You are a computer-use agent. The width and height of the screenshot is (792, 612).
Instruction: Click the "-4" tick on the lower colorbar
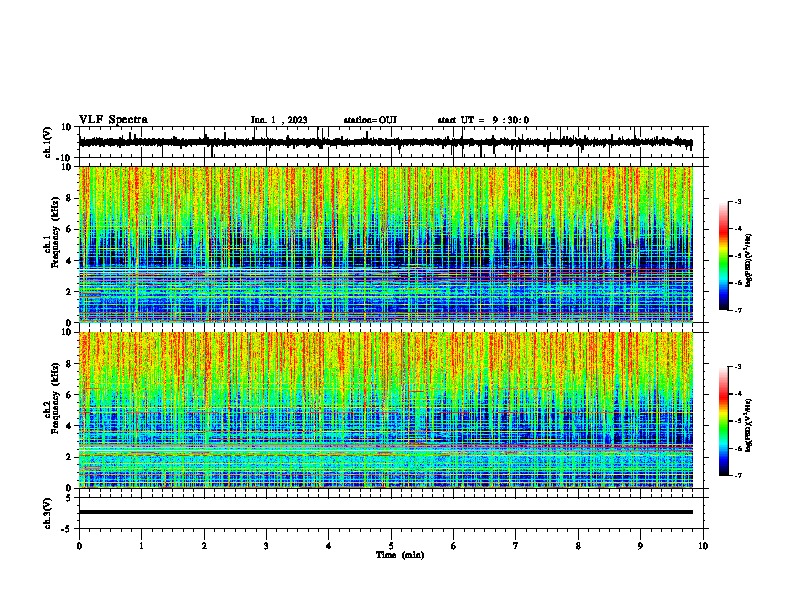pos(738,394)
